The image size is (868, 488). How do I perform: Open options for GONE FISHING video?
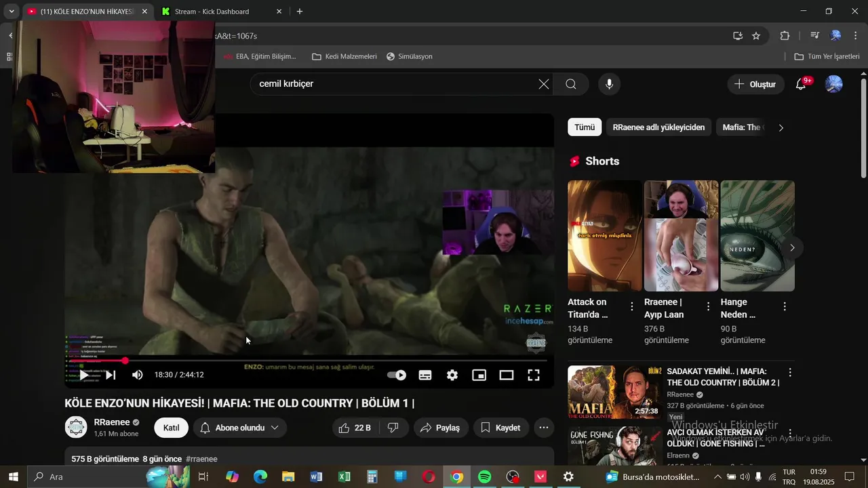click(790, 433)
